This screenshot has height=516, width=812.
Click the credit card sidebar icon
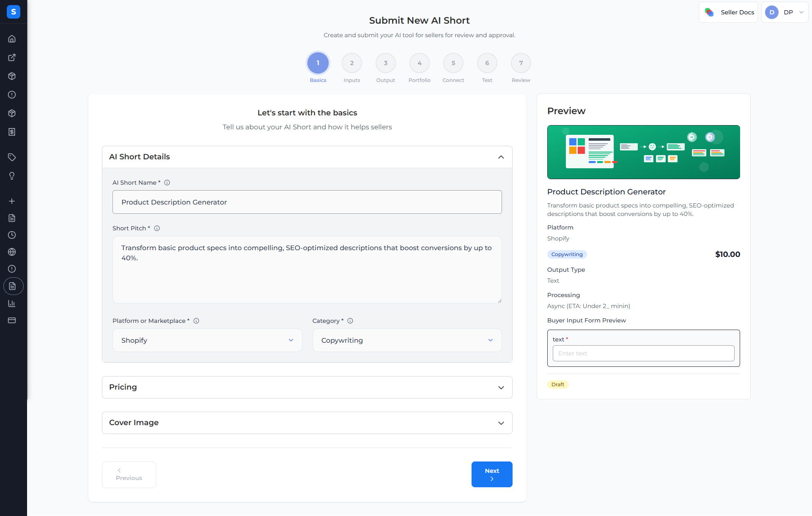pyautogui.click(x=12, y=320)
